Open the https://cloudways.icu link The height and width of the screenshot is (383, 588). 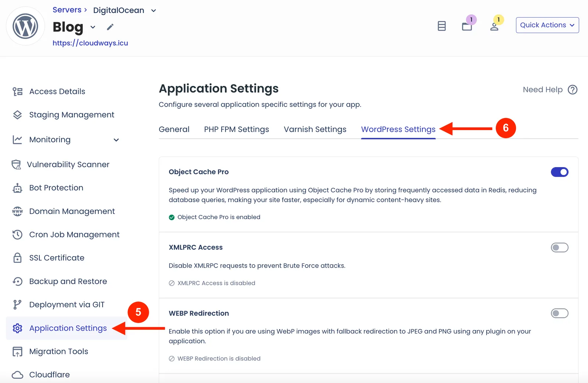click(x=90, y=43)
